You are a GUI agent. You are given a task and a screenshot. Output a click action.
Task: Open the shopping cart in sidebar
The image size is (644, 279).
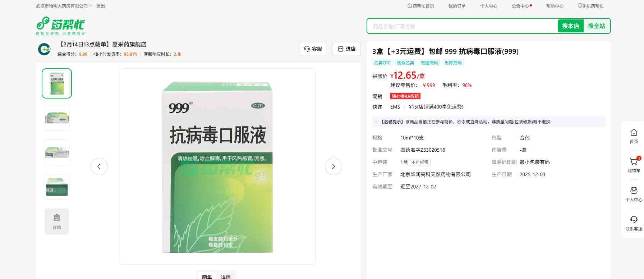pyautogui.click(x=634, y=162)
